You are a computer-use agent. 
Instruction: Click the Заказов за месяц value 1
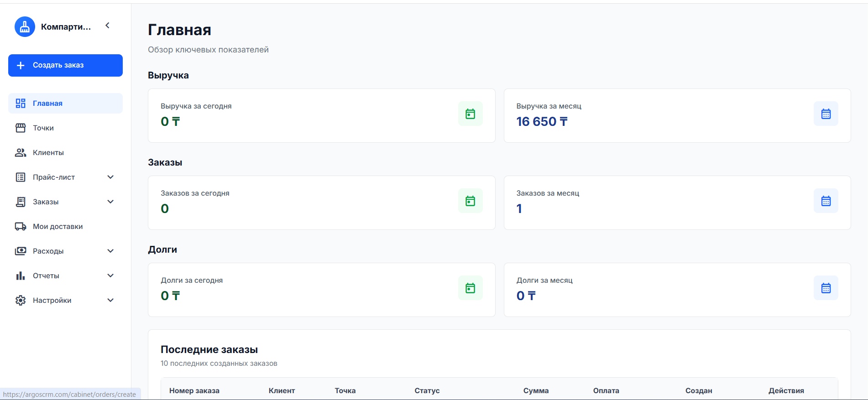pyautogui.click(x=519, y=209)
